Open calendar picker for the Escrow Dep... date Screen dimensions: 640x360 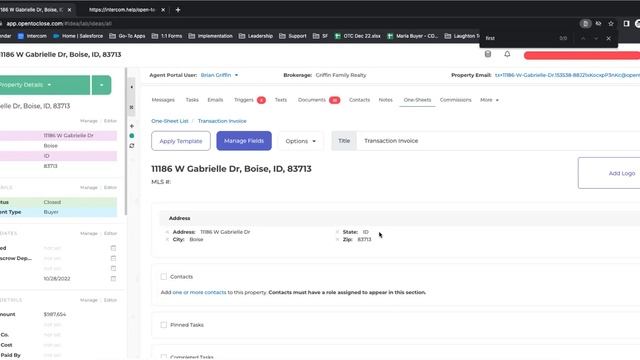(x=113, y=258)
